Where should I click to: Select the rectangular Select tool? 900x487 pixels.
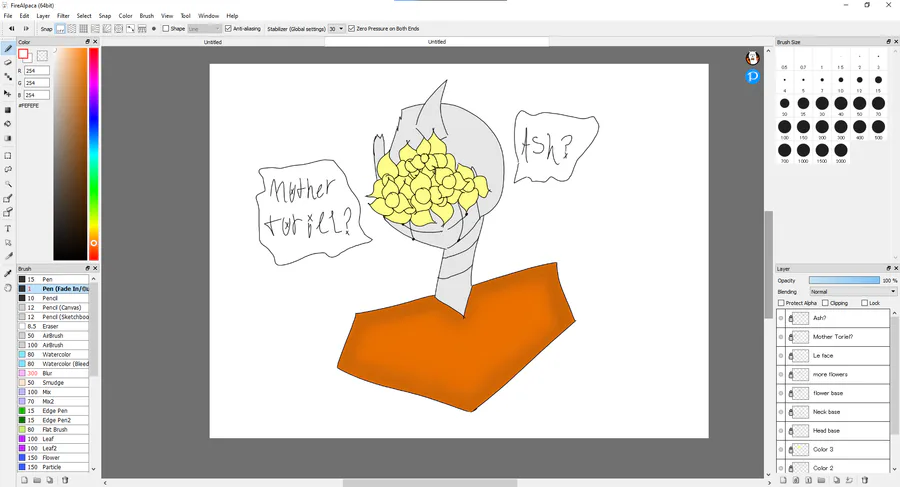coord(8,156)
